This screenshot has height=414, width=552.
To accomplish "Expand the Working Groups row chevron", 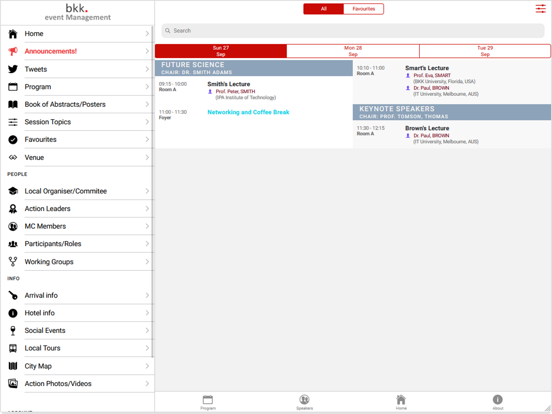I will (147, 262).
